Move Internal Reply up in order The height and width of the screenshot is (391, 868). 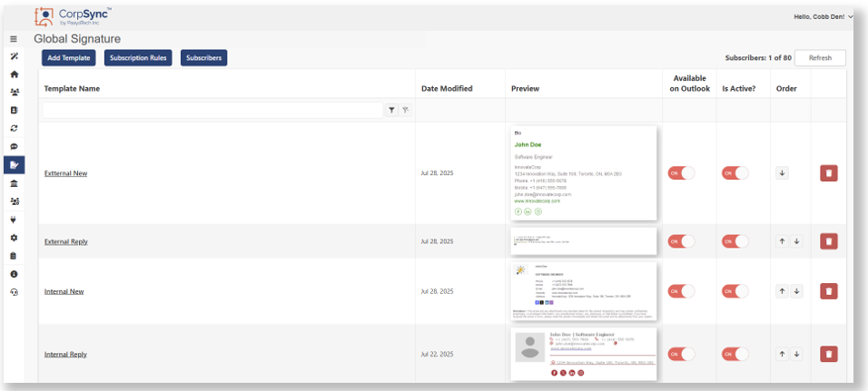[782, 354]
